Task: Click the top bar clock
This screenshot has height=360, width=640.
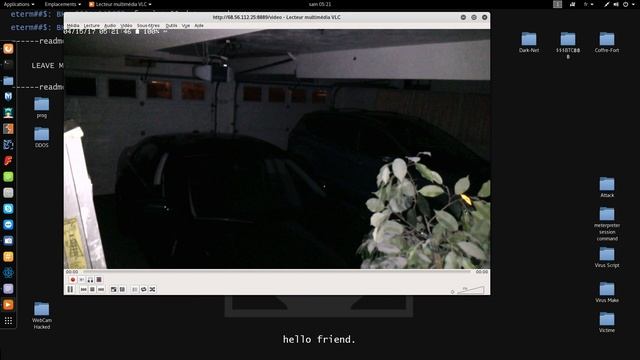Action: pos(320,4)
